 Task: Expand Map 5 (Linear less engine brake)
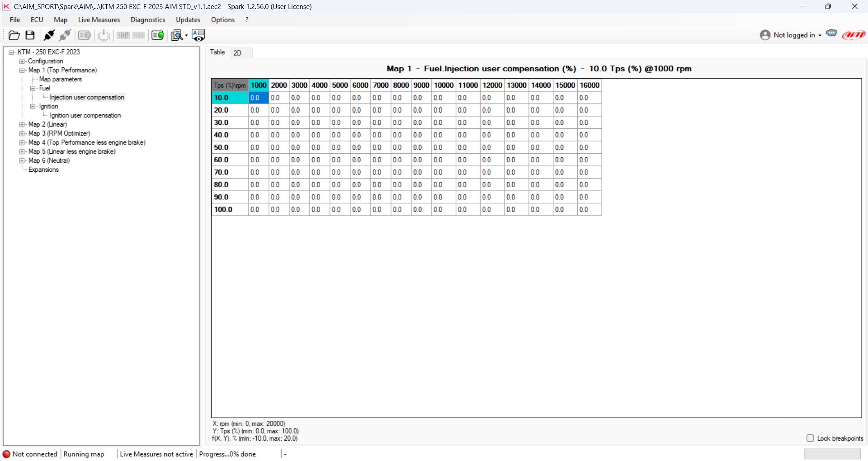click(22, 152)
